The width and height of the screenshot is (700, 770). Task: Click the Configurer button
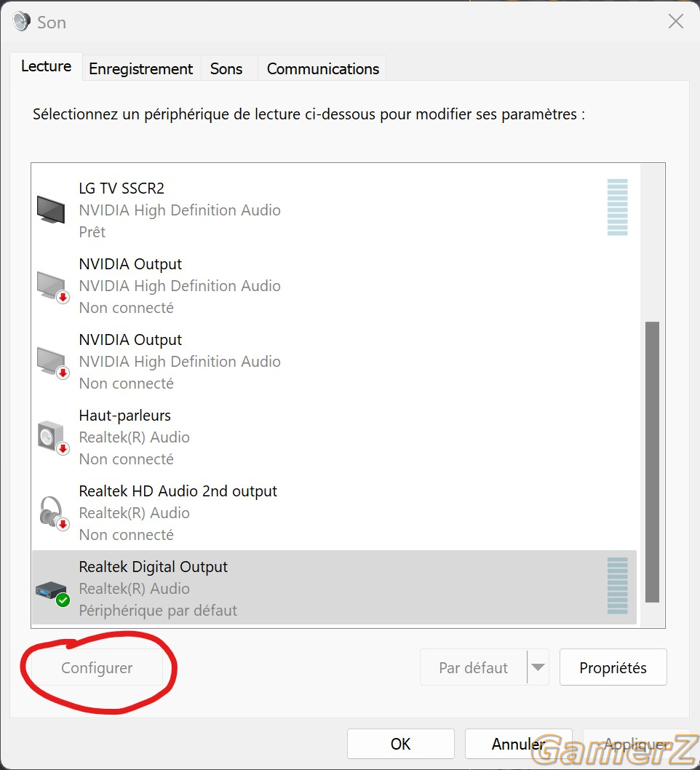coord(97,667)
